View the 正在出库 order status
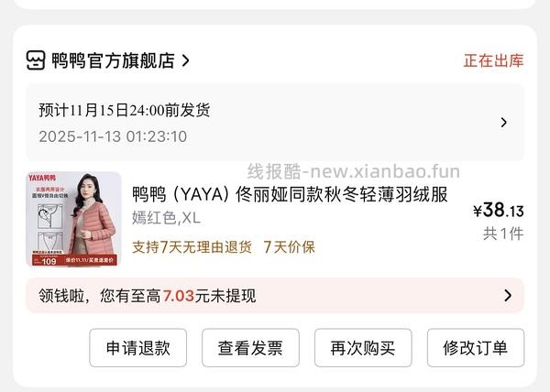 coord(493,60)
